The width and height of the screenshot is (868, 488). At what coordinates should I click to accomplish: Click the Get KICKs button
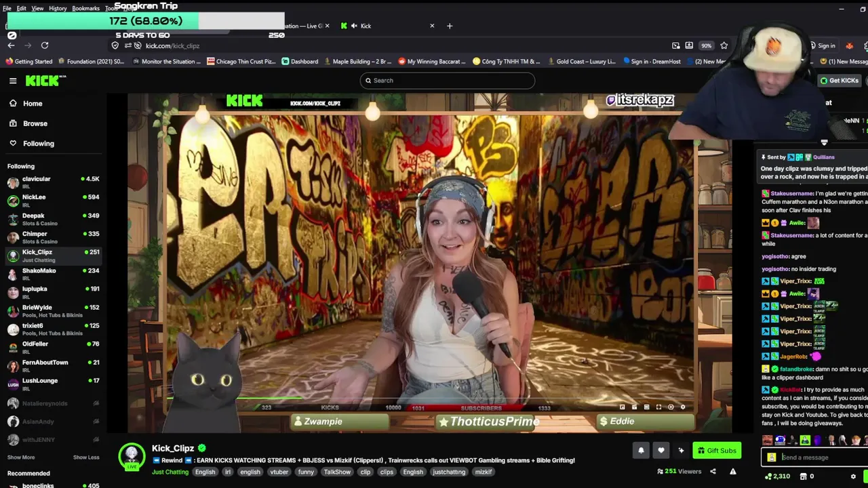[x=839, y=81]
